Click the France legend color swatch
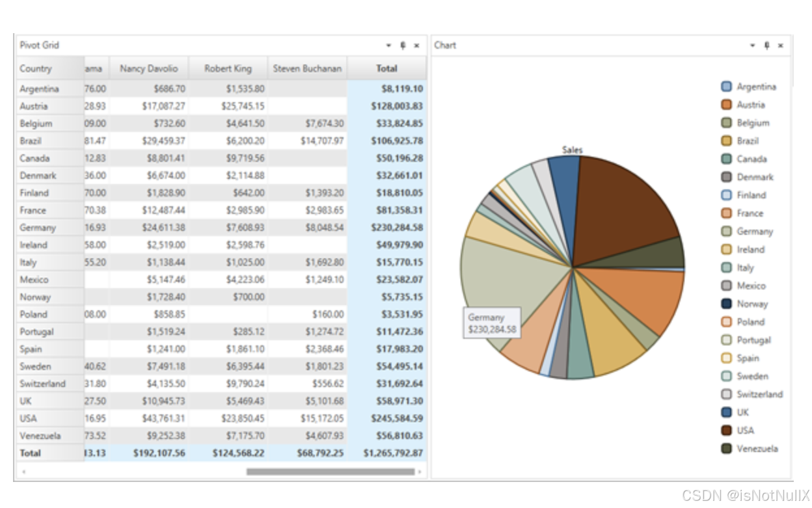Viewport: 812px width, 508px height. coord(727,213)
